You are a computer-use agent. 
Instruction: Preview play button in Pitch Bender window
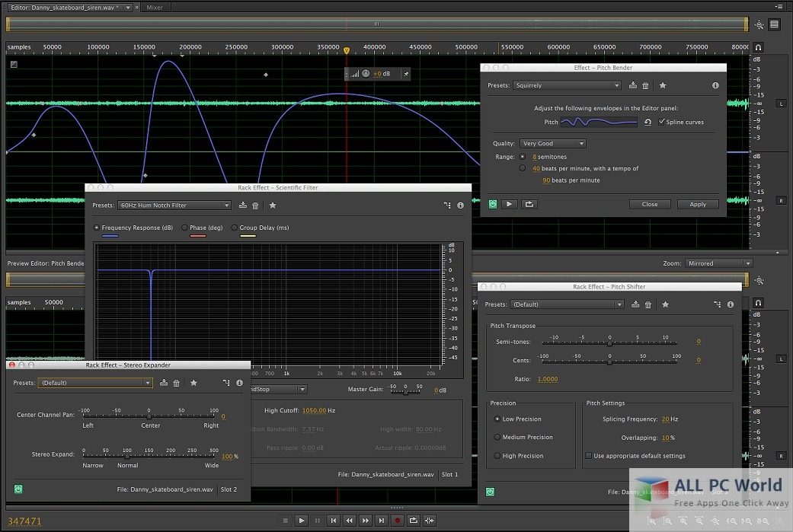[510, 204]
